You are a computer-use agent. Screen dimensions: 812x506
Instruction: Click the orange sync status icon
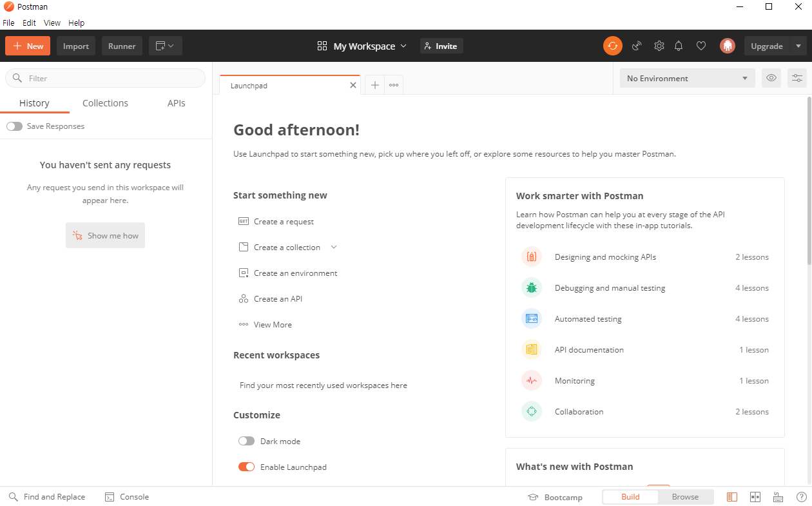pyautogui.click(x=613, y=46)
